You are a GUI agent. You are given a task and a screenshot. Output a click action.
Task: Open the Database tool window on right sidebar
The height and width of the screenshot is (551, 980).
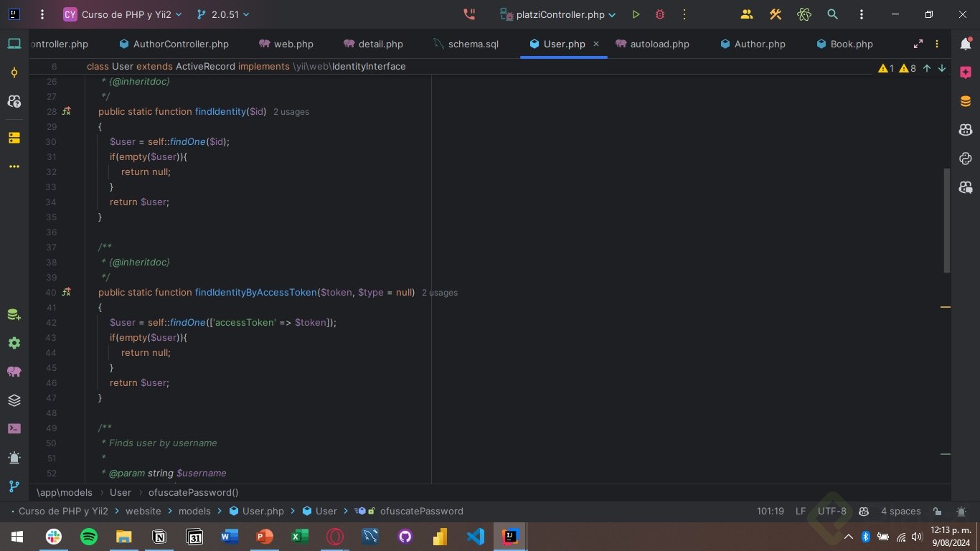[966, 101]
